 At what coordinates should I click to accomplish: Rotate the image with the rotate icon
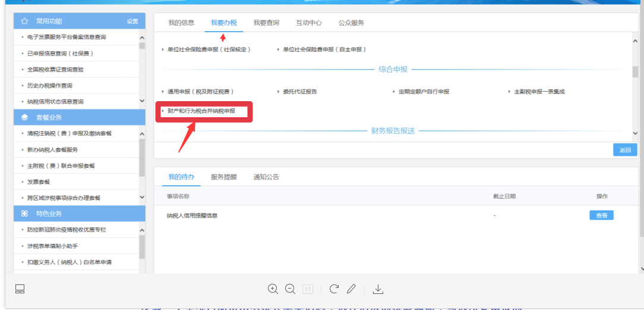334,289
